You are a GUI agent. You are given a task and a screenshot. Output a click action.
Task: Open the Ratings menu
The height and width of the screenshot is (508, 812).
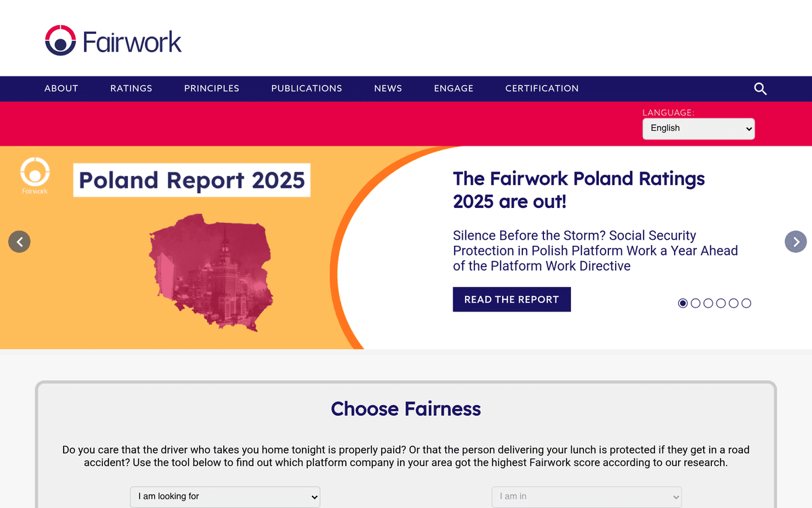131,89
